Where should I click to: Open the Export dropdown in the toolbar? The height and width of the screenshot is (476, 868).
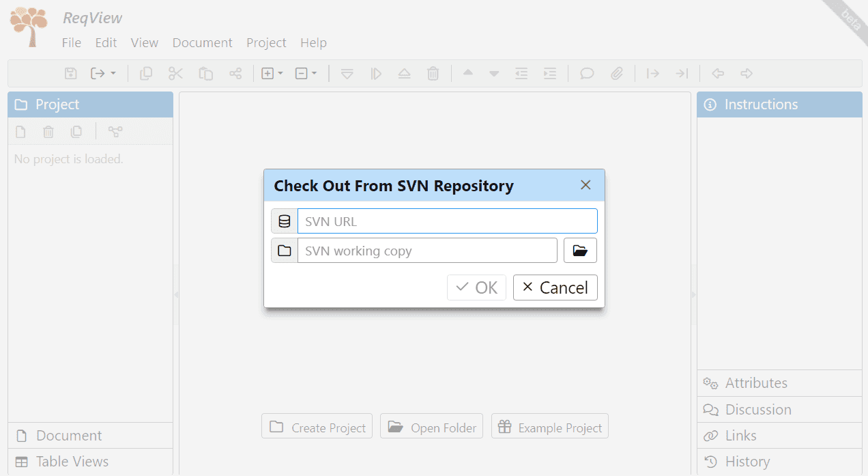click(x=104, y=73)
